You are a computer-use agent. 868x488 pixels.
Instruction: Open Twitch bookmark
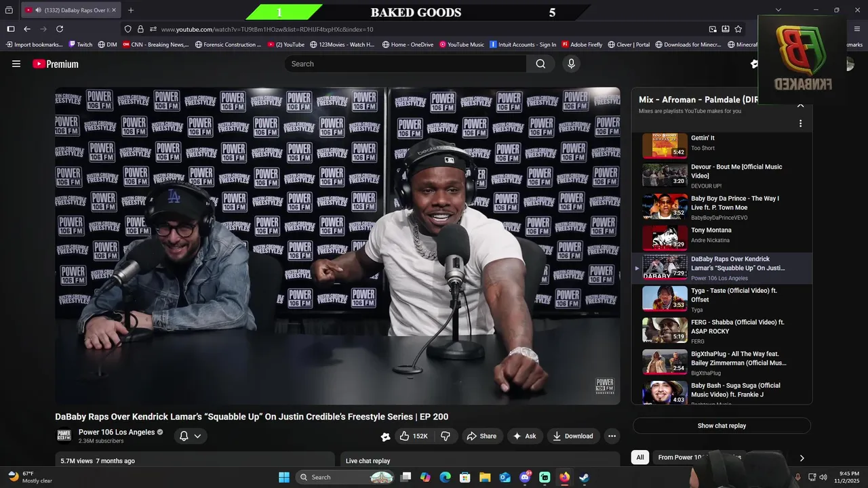(x=81, y=45)
